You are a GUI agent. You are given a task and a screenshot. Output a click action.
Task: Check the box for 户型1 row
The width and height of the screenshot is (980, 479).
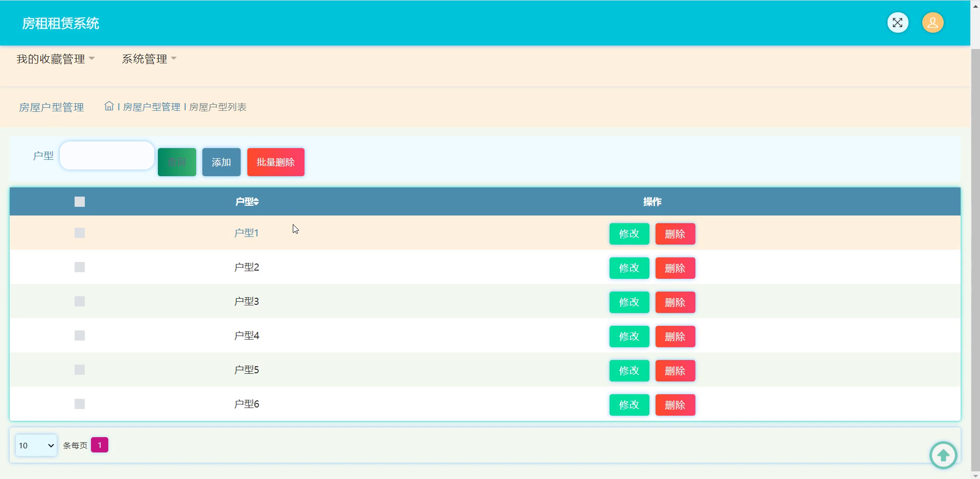(80, 233)
